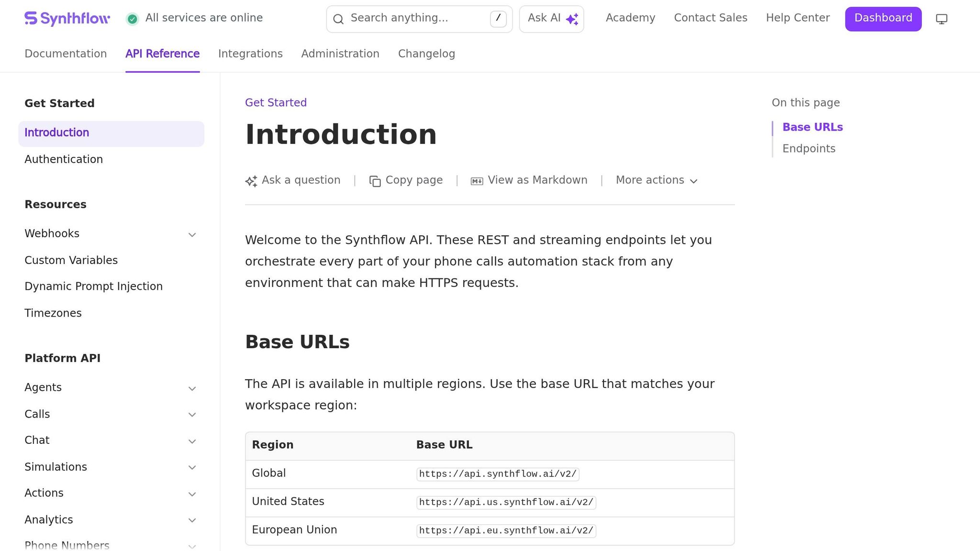Open the Authentication page

pos(64,159)
